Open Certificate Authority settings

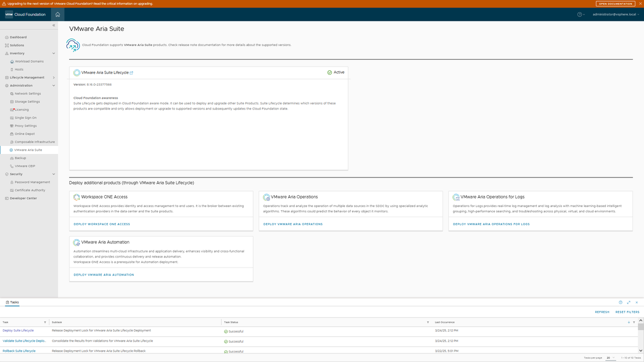point(12,190)
